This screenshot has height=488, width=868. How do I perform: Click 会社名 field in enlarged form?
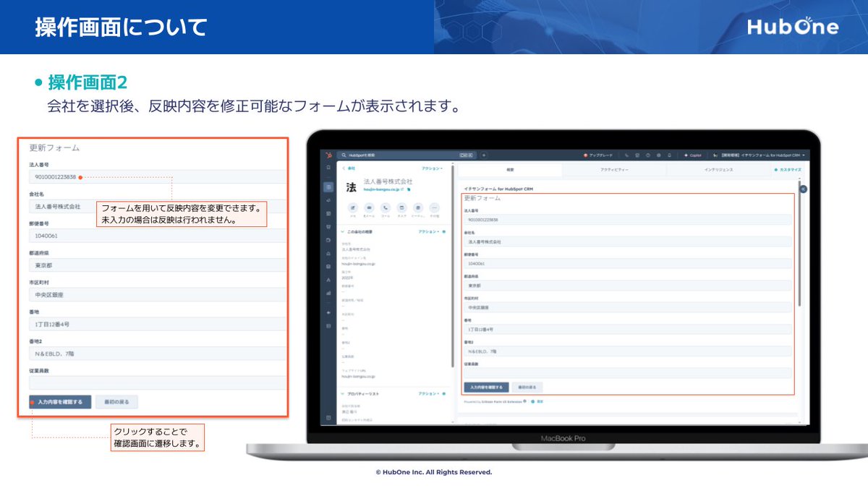pyautogui.click(x=158, y=206)
